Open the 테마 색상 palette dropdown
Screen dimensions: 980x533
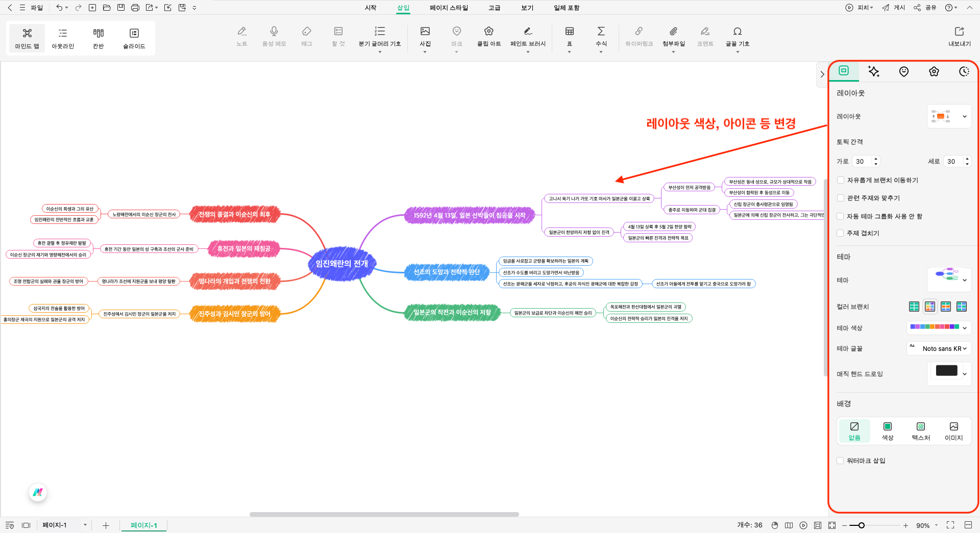[x=939, y=327]
